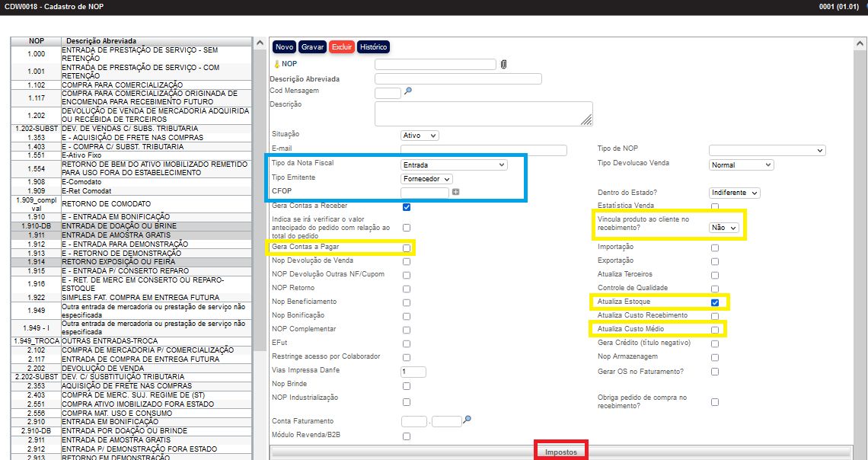Click the paperclip attachment icon beside NOP field
This screenshot has height=460, width=868.
503,65
